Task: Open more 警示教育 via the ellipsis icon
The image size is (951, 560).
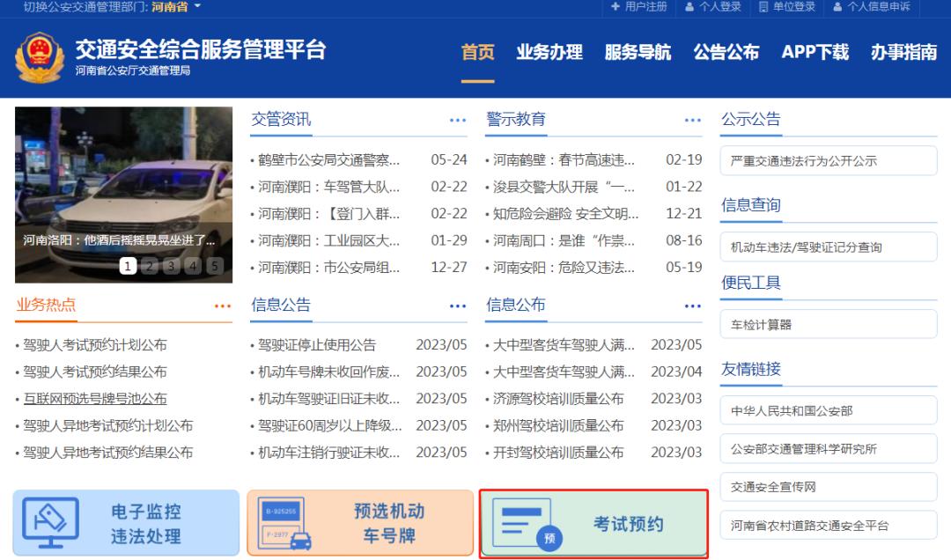Action: (x=691, y=122)
